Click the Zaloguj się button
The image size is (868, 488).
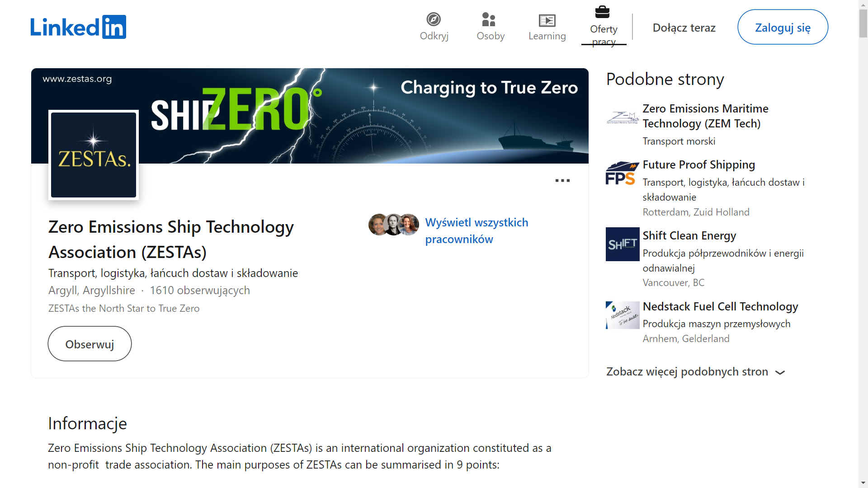[783, 27]
